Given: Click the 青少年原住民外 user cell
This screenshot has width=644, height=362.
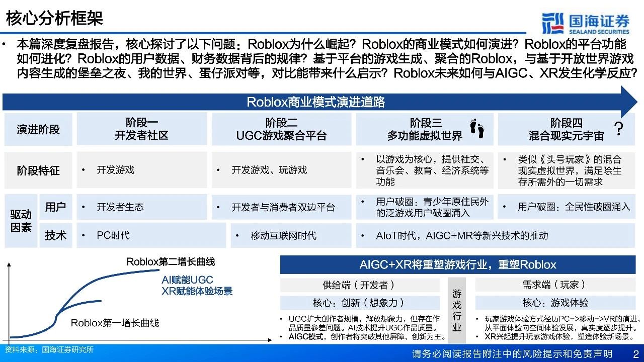Looking at the screenshot, I should click(x=424, y=207).
